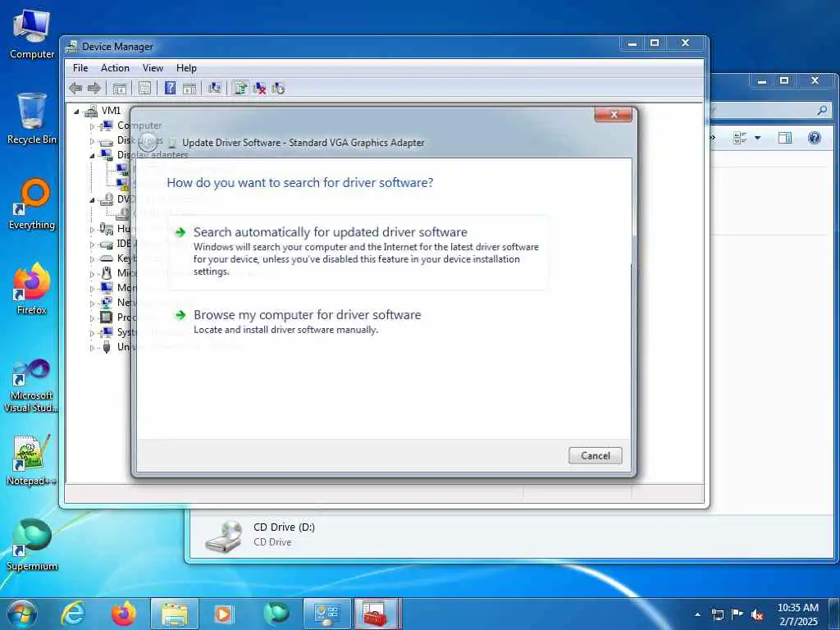Click the Update Driver Software toolbar icon
Viewport: 840px width, 630px height.
tap(240, 88)
